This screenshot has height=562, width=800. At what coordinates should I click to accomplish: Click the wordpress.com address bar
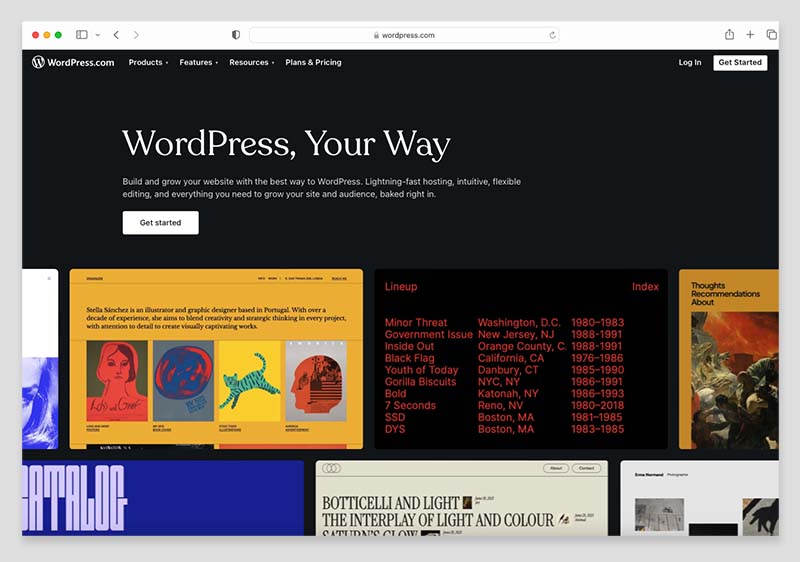pyautogui.click(x=404, y=35)
